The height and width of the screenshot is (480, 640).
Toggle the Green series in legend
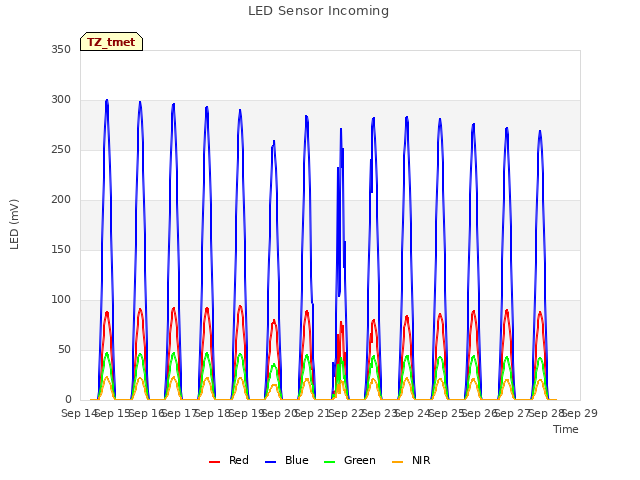pyautogui.click(x=349, y=460)
